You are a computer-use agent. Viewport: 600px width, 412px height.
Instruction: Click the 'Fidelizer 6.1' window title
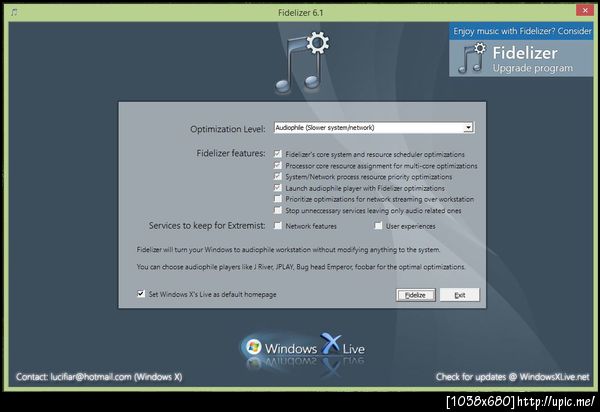(x=300, y=13)
